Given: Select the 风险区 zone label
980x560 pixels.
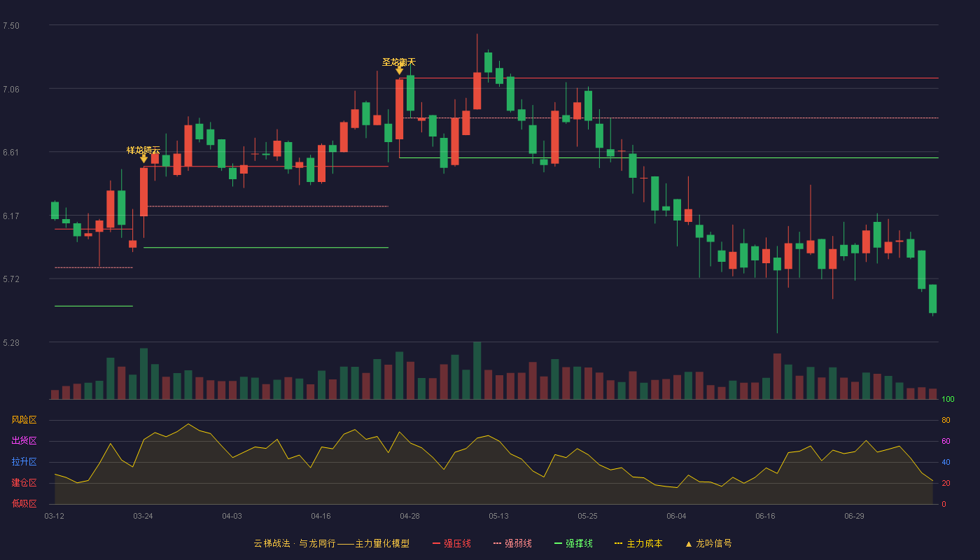Looking at the screenshot, I should [24, 420].
